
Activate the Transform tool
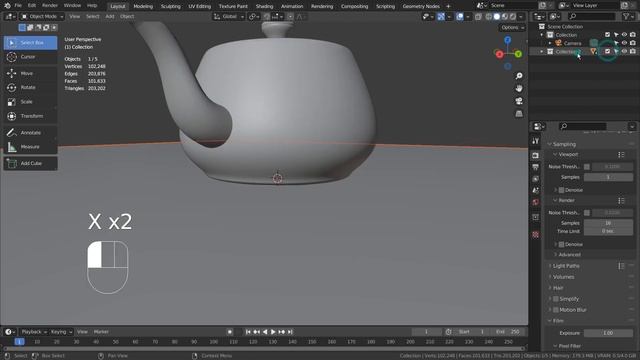(x=31, y=116)
